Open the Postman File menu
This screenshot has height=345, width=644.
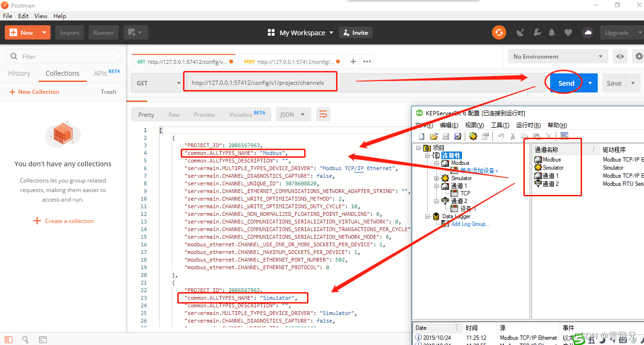(x=7, y=16)
